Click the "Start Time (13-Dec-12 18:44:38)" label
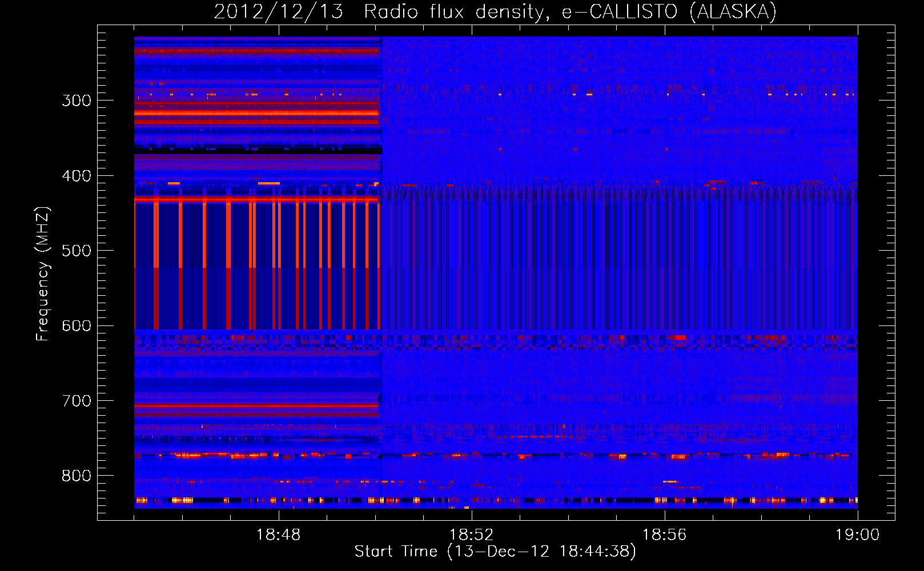This screenshot has width=924, height=571. (495, 552)
